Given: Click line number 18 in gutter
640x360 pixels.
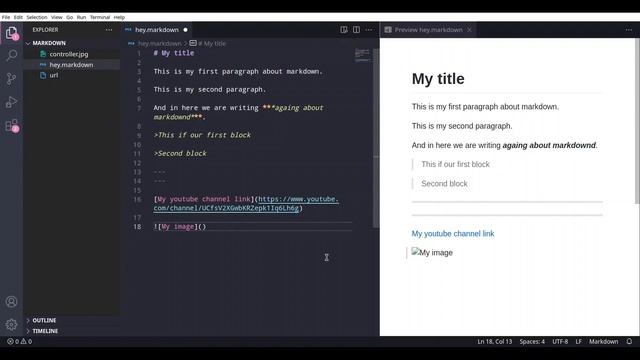Looking at the screenshot, I should (x=137, y=227).
